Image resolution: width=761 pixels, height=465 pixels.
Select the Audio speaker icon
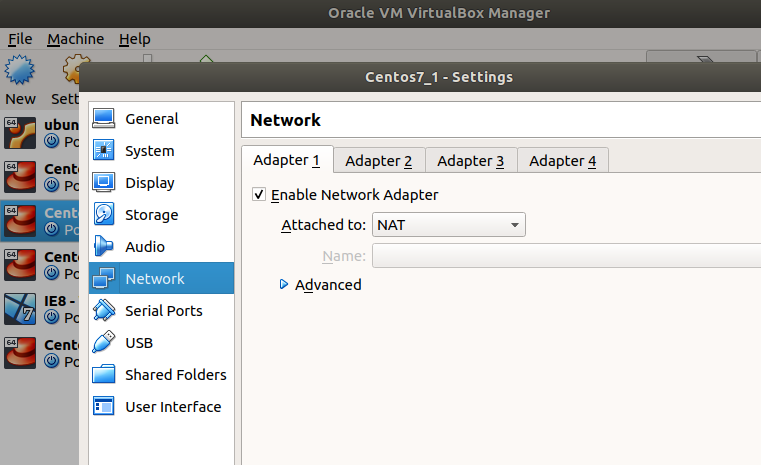click(x=104, y=247)
